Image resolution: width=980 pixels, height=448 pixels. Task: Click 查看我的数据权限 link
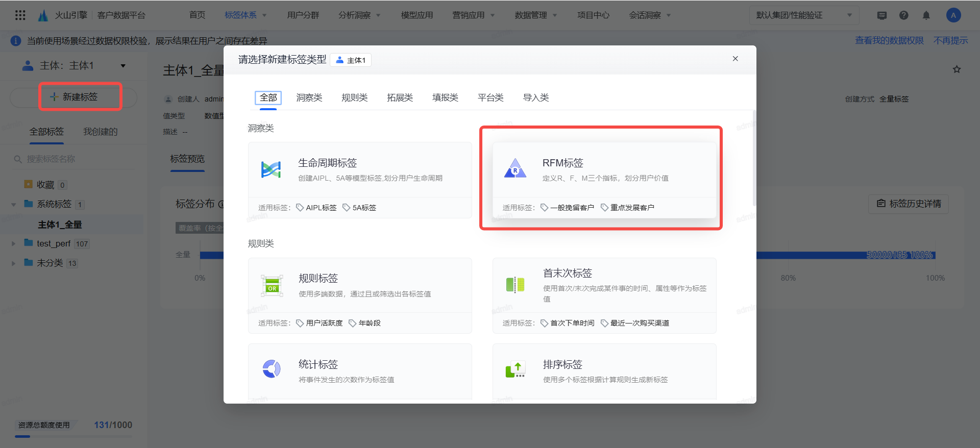pyautogui.click(x=890, y=40)
